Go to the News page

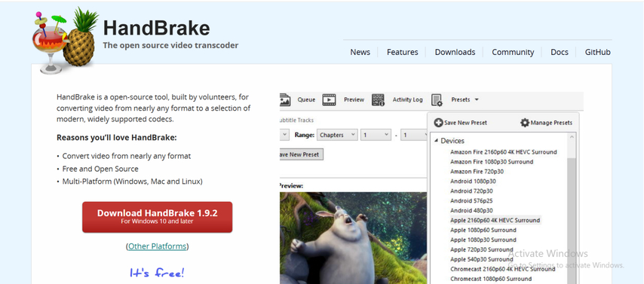pos(360,52)
